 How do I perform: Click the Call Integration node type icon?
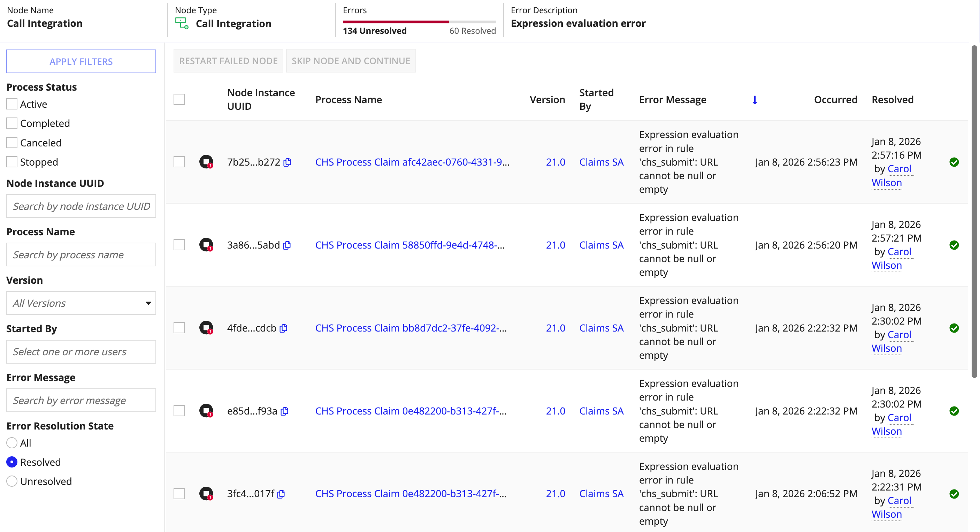click(182, 24)
